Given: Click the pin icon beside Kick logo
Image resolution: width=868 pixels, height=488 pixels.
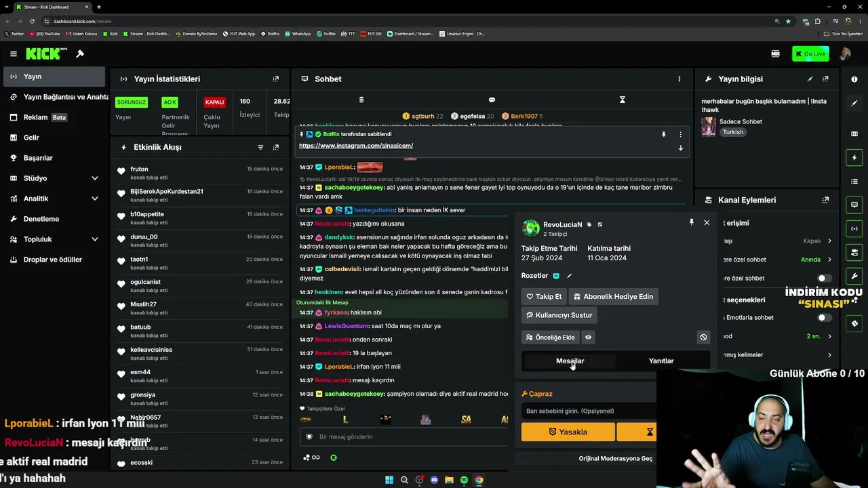Looking at the screenshot, I should pyautogui.click(x=80, y=54).
